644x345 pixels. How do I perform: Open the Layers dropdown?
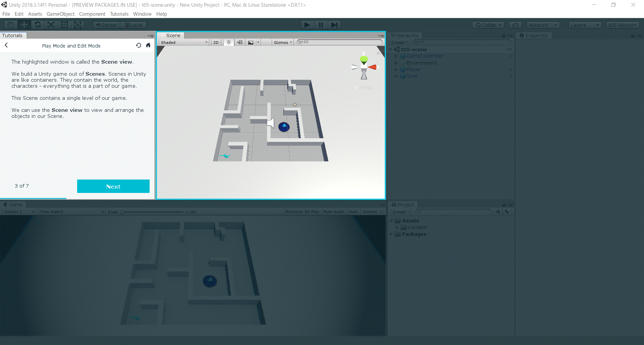click(x=585, y=25)
